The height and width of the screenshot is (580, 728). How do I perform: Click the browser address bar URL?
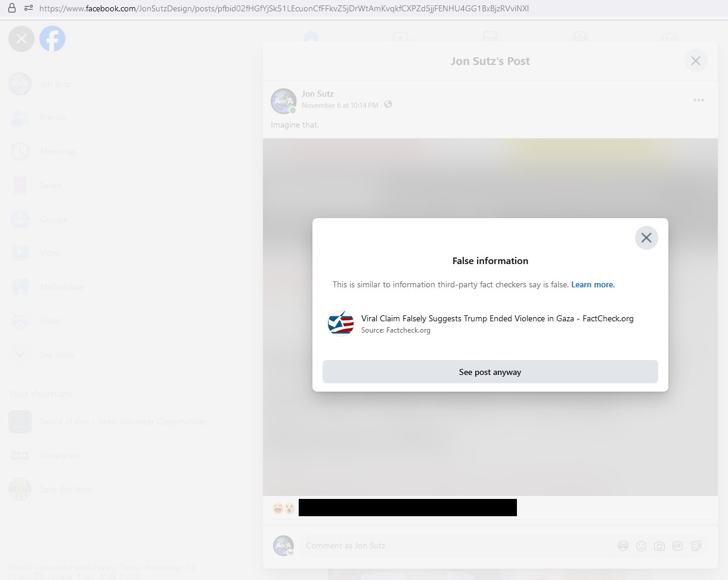(x=284, y=8)
